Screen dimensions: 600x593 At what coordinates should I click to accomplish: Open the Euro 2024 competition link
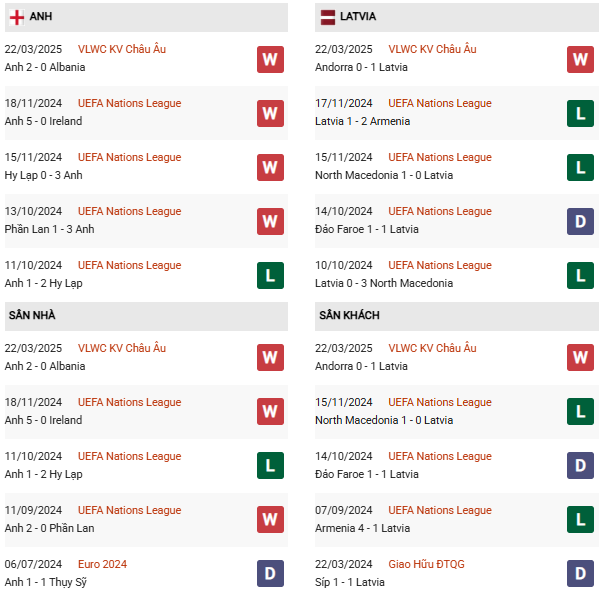tap(102, 564)
